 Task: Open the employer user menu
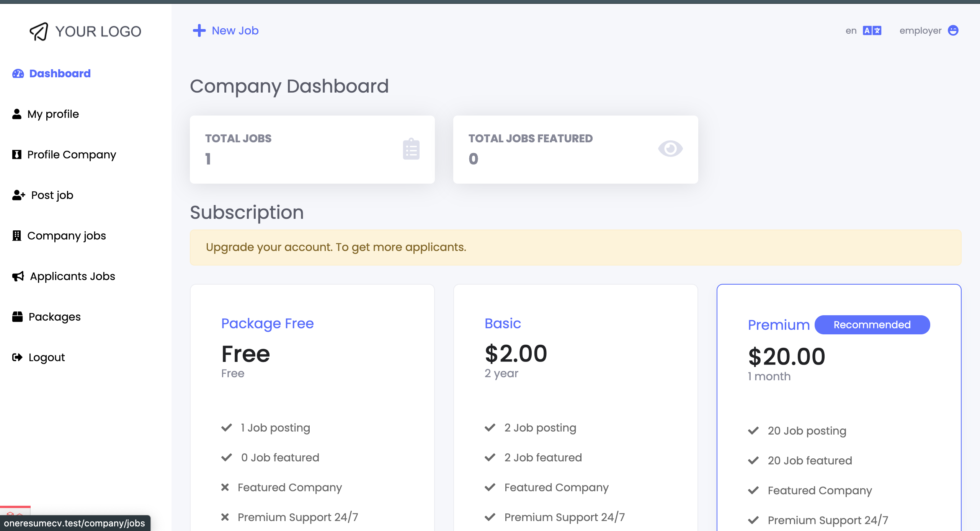tap(920, 31)
